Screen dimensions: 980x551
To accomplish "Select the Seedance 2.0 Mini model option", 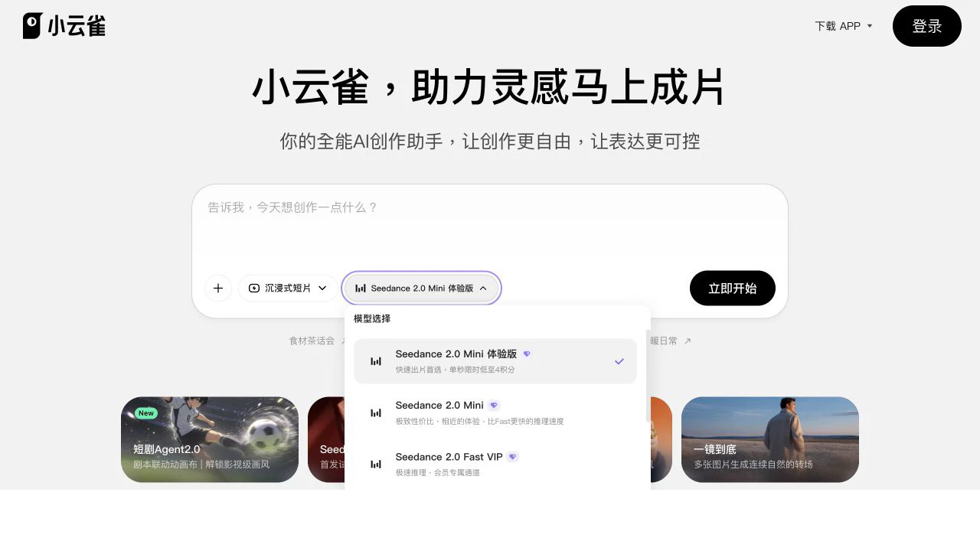I will click(495, 412).
